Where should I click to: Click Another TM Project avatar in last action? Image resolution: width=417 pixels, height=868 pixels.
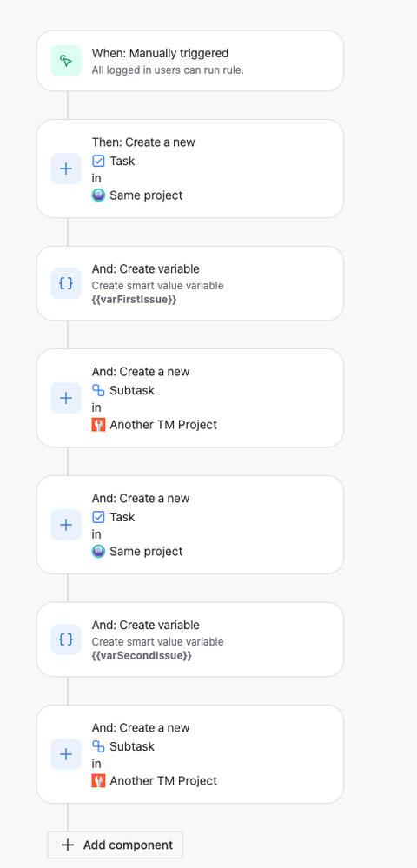point(98,780)
